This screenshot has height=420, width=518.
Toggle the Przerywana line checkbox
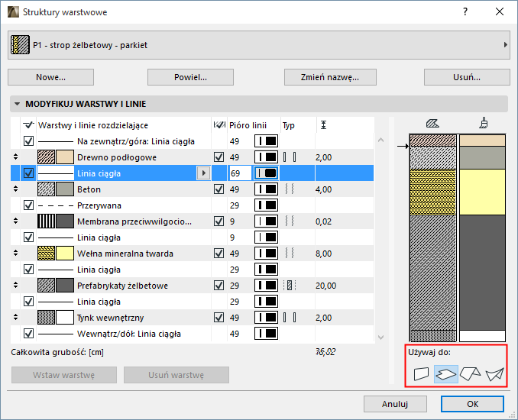(29, 205)
